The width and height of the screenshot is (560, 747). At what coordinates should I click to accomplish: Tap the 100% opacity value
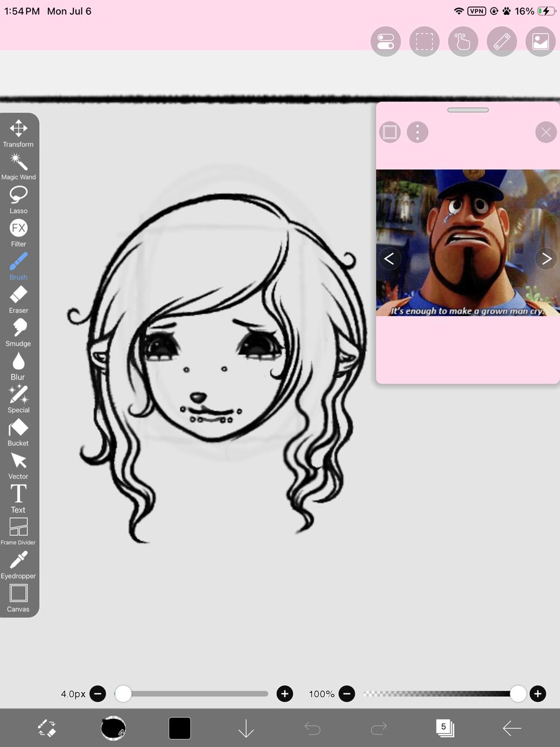[x=322, y=693]
